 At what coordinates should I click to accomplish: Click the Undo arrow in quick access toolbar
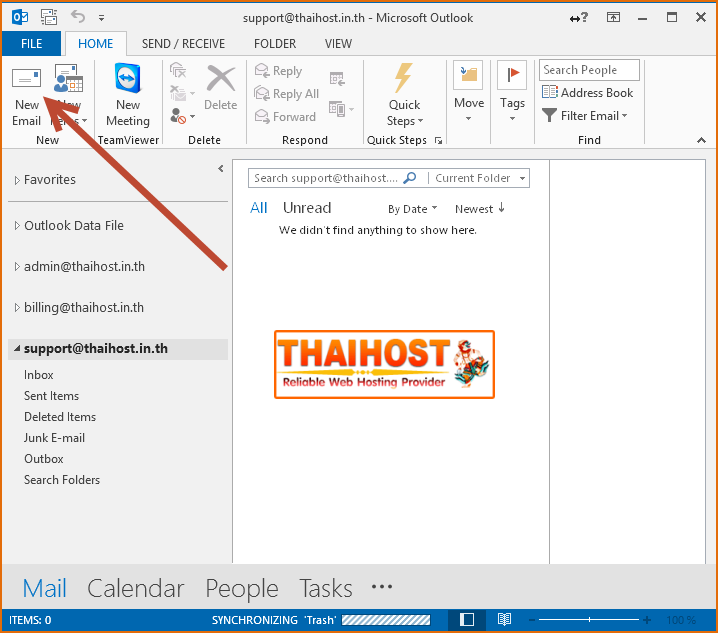78,17
